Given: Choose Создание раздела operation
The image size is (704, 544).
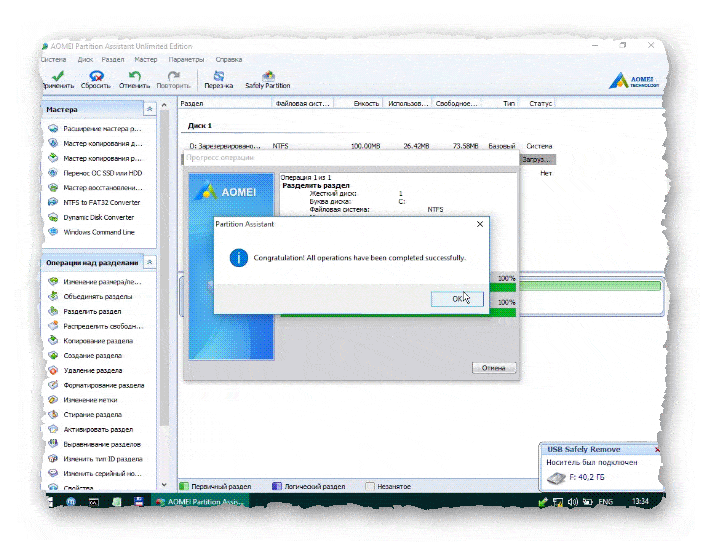Looking at the screenshot, I should 85,355.
